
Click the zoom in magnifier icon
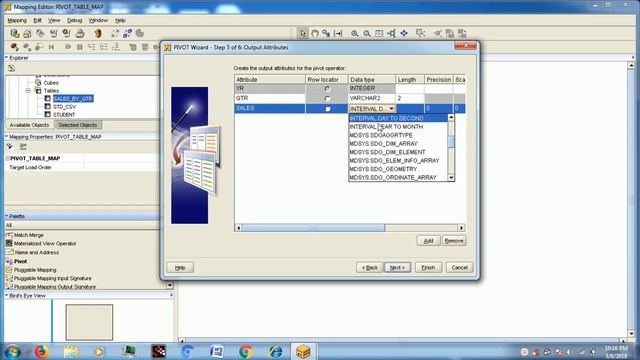click(x=354, y=33)
